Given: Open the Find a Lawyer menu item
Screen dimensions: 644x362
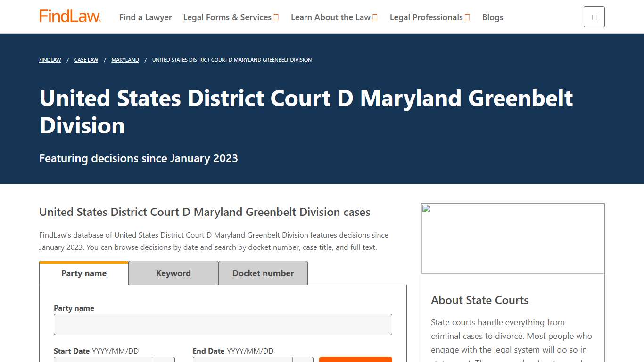Looking at the screenshot, I should (145, 17).
